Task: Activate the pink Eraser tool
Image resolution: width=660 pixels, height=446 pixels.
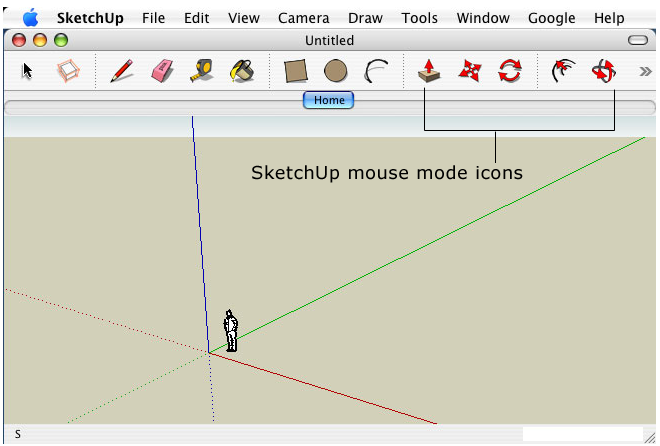Action: [x=162, y=71]
